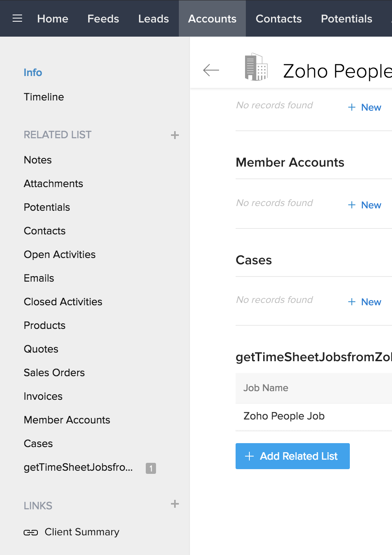Click the plus icon on Add Related List
392x555 pixels.
(x=249, y=456)
